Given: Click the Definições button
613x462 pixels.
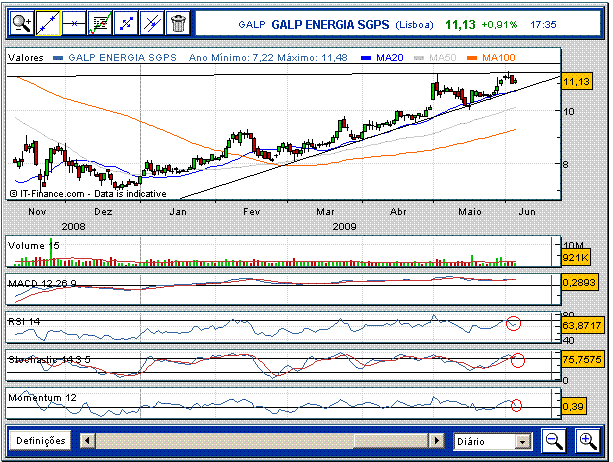Looking at the screenshot, I should tap(41, 441).
